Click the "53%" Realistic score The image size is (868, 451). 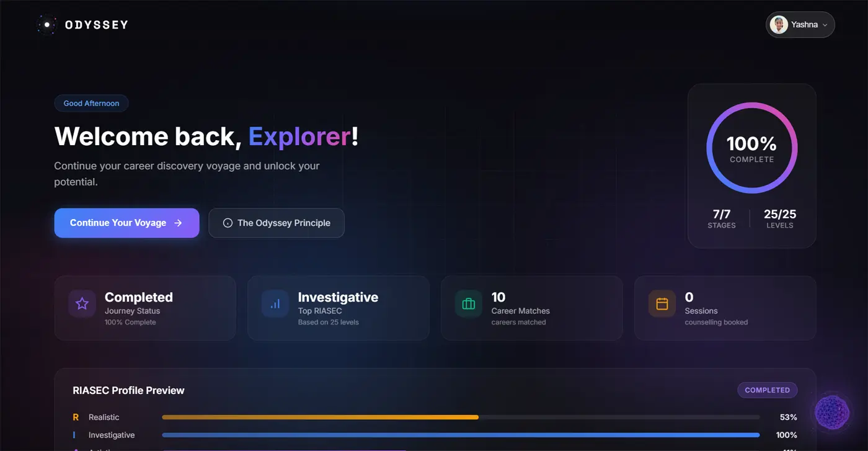pyautogui.click(x=789, y=418)
